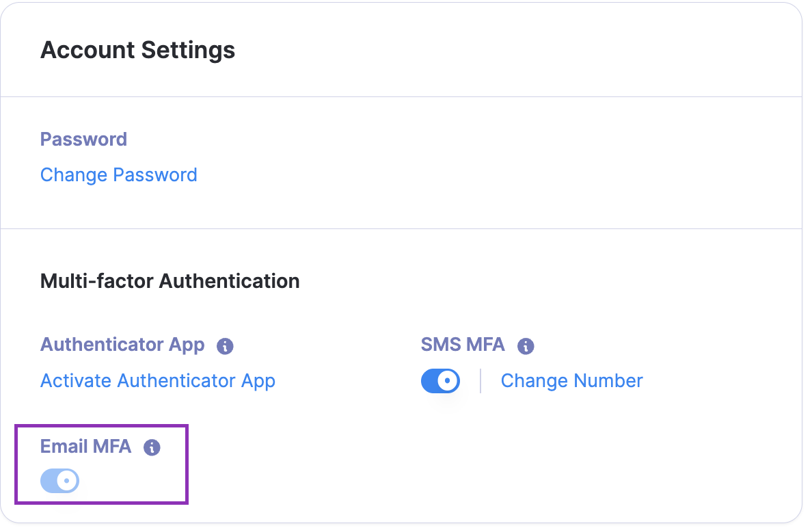
Task: Open the Change Password link
Action: [119, 175]
